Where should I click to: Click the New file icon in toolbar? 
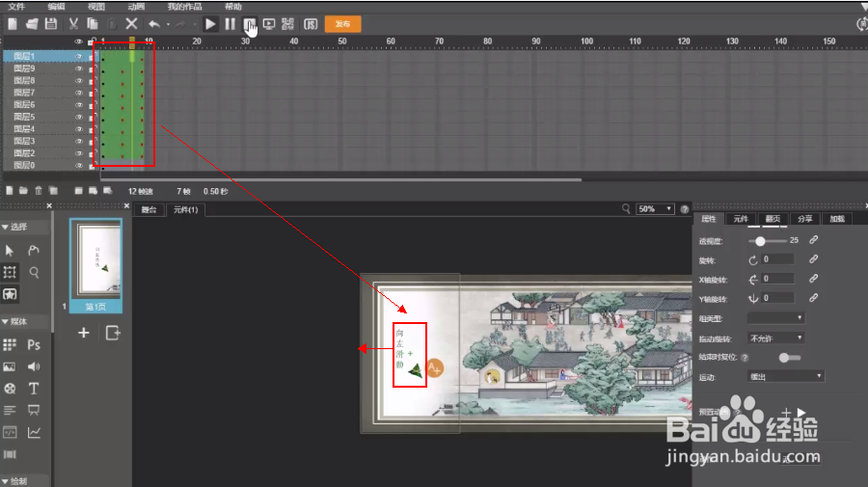(13, 24)
